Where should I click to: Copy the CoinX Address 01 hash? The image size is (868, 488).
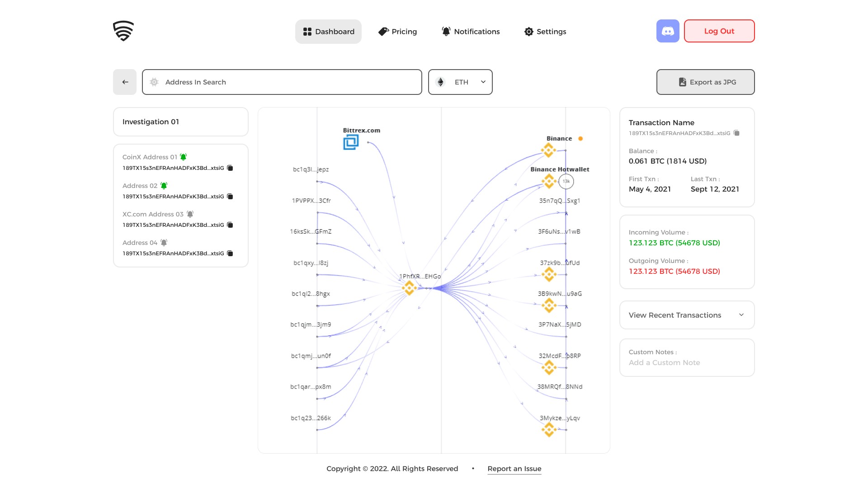click(x=230, y=168)
